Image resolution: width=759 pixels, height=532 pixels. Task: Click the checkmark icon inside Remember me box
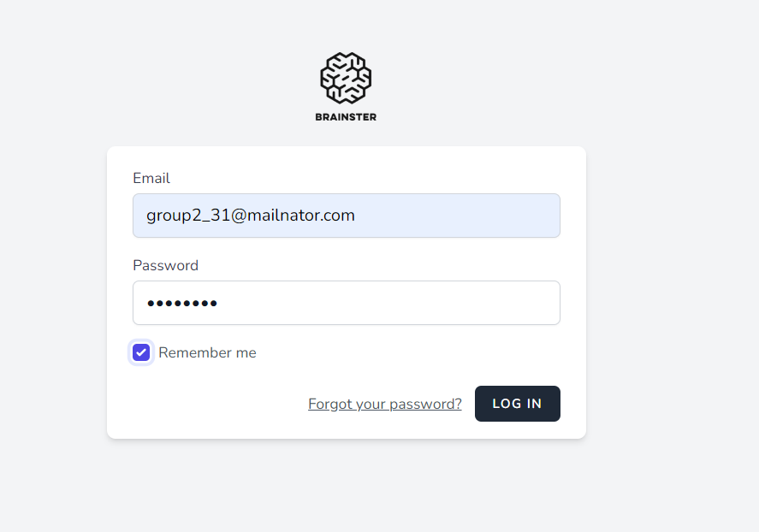[141, 352]
